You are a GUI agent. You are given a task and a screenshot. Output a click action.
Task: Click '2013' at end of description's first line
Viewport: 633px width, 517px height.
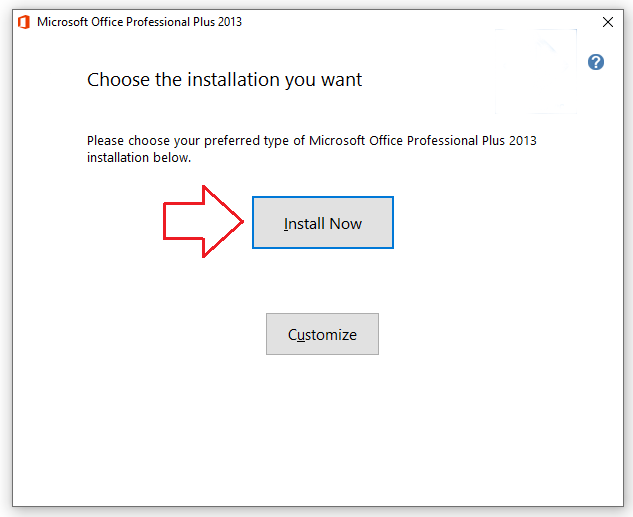(x=522, y=141)
